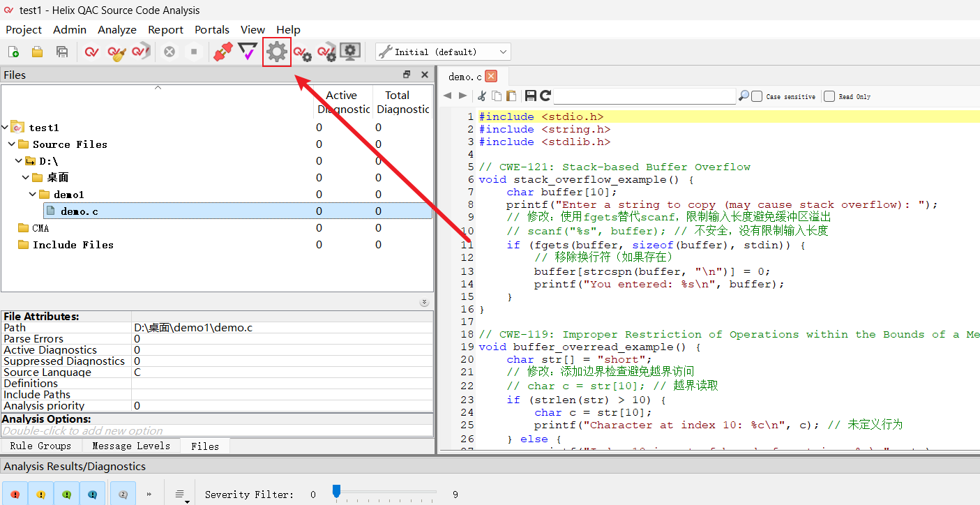Click the Analysis Options add-new-option field

point(217,431)
